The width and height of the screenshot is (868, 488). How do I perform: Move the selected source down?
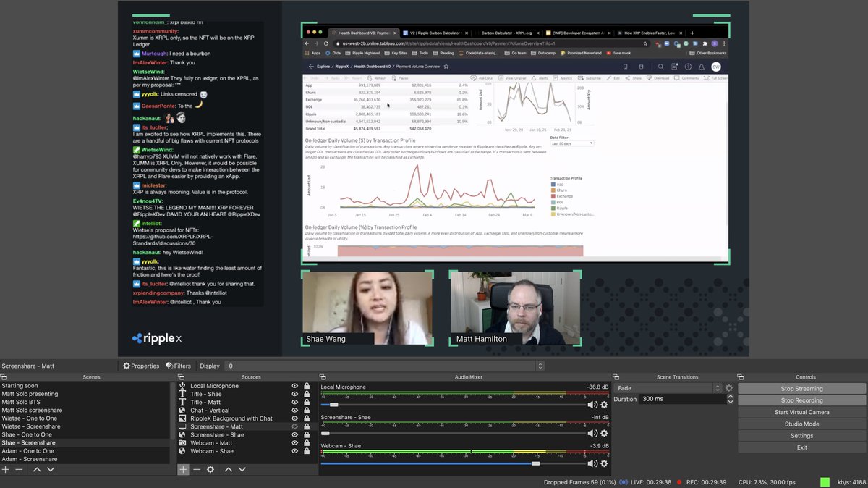click(x=242, y=469)
